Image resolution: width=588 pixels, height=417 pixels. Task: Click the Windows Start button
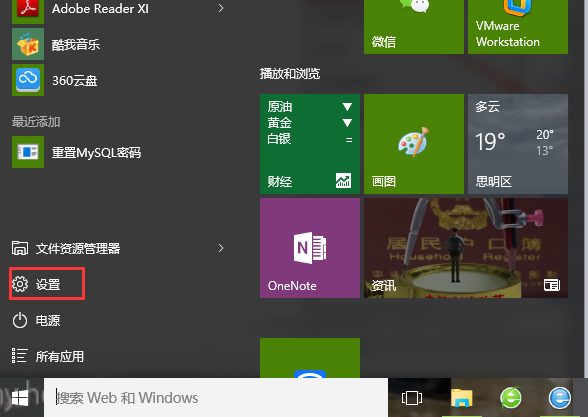(20, 398)
